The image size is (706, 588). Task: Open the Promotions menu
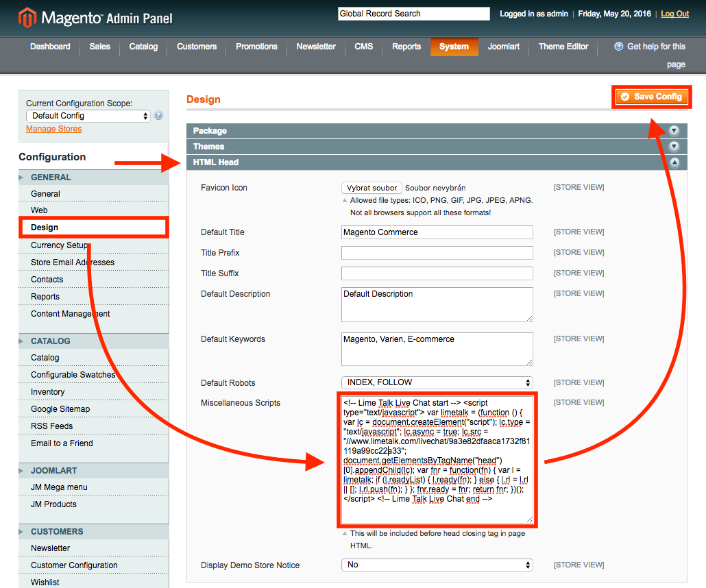(x=256, y=47)
